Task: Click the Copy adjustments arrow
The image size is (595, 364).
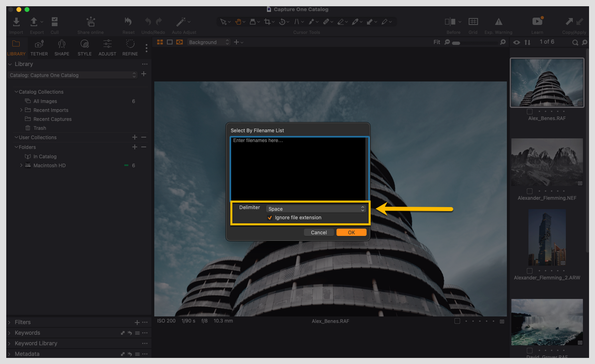Action: coord(569,21)
